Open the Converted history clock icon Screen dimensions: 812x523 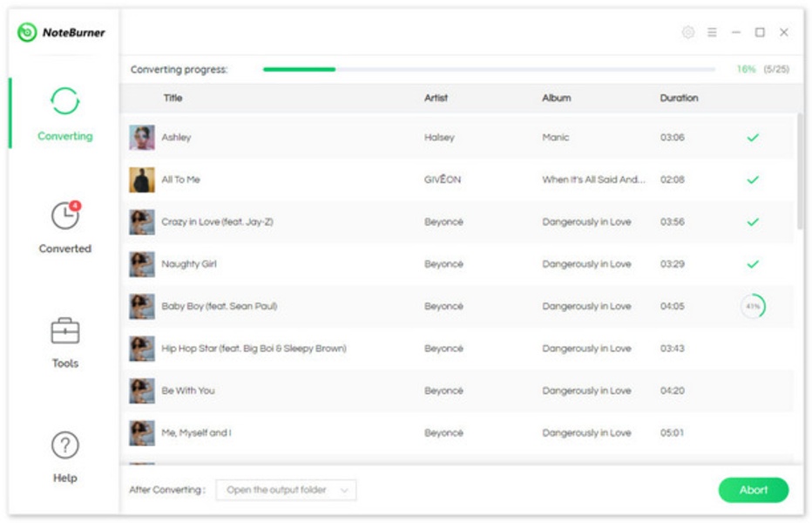pyautogui.click(x=64, y=215)
